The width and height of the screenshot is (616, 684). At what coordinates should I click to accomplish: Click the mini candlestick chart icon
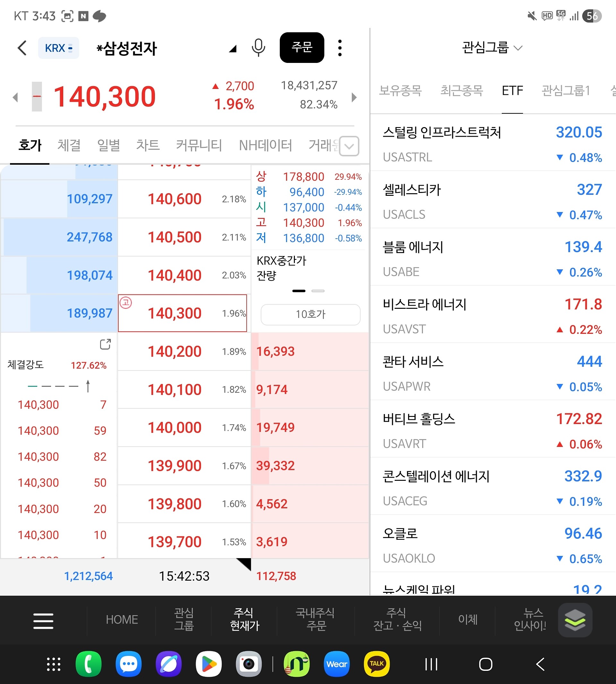coord(37,97)
